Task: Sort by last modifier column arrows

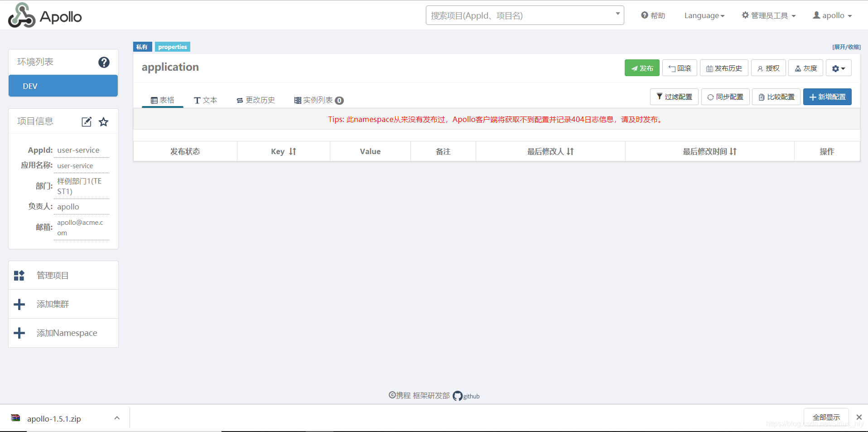Action: tap(570, 151)
